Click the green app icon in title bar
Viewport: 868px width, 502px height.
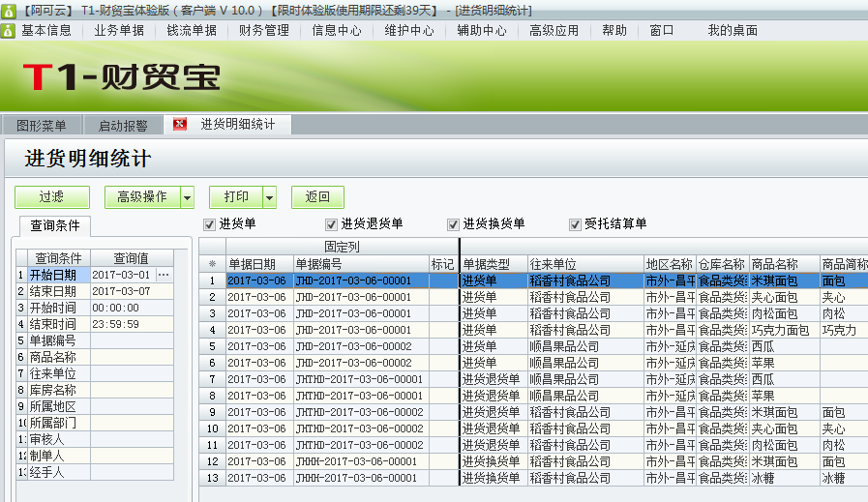[x=8, y=10]
